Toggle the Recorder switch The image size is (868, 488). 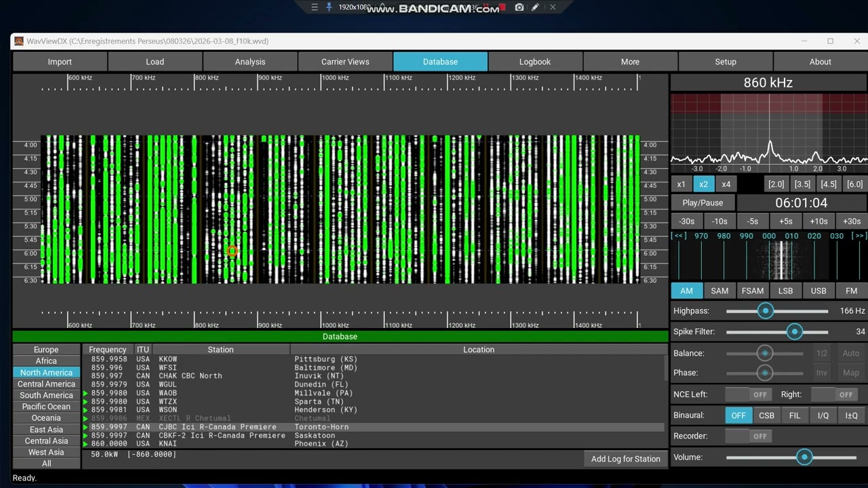748,436
